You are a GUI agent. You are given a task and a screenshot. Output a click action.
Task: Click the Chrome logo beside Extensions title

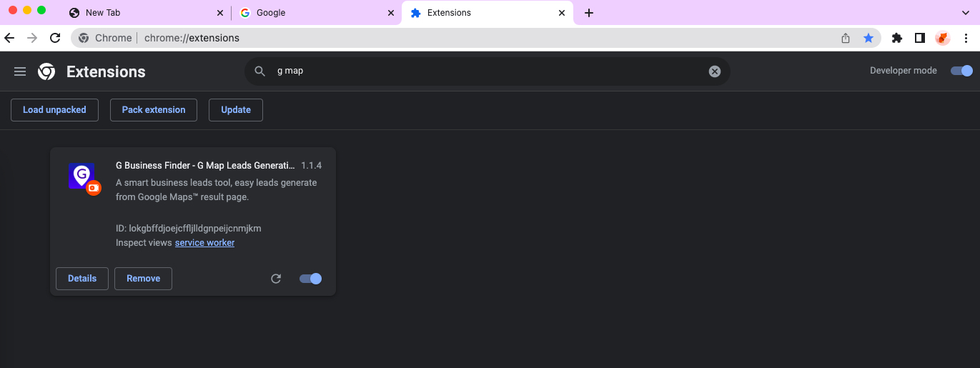point(46,71)
